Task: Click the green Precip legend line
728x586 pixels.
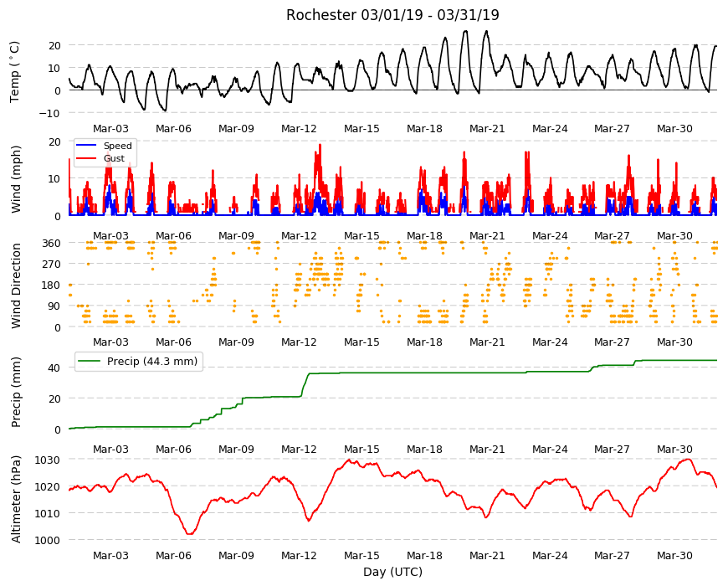Action: pos(89,361)
